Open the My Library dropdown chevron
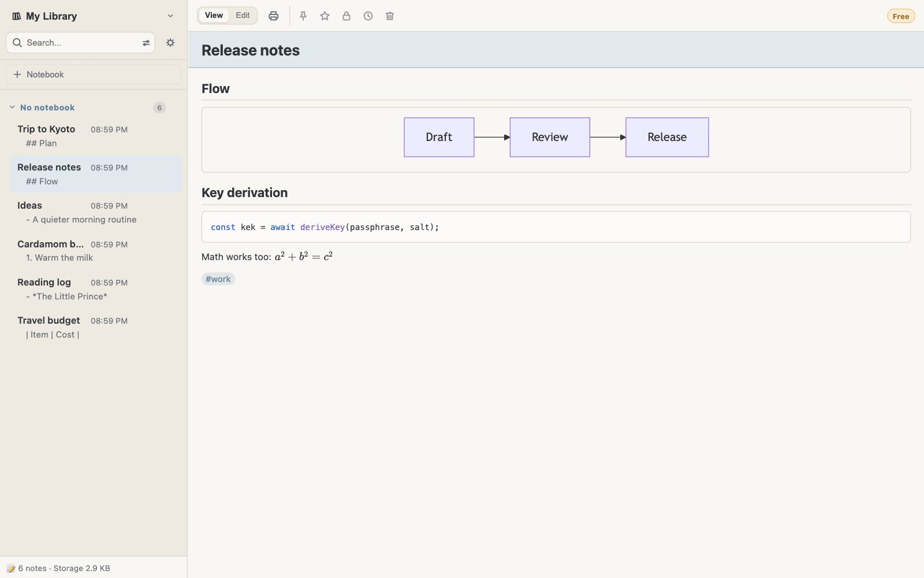This screenshot has width=924, height=578. click(x=170, y=16)
